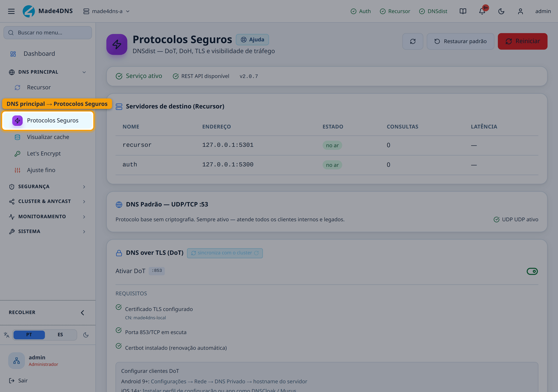Click Porta 853/TCP em escuta check icon
The height and width of the screenshot is (392, 558).
[119, 330]
